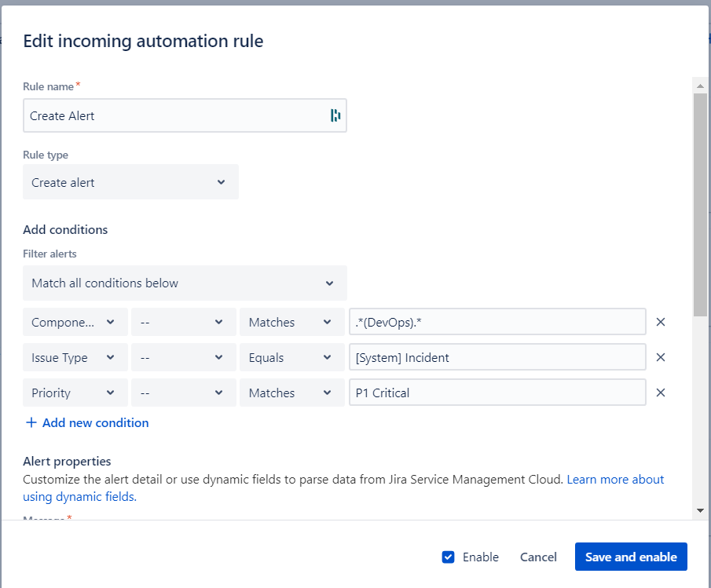Image resolution: width=711 pixels, height=588 pixels.
Task: Open the Matches operator dropdown in Priority row
Action: tap(292, 393)
